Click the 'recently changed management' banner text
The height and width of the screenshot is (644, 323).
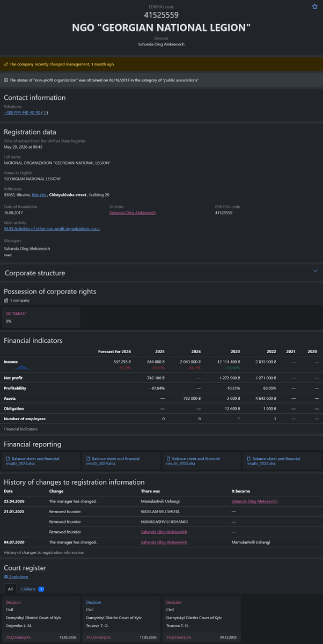[62, 64]
